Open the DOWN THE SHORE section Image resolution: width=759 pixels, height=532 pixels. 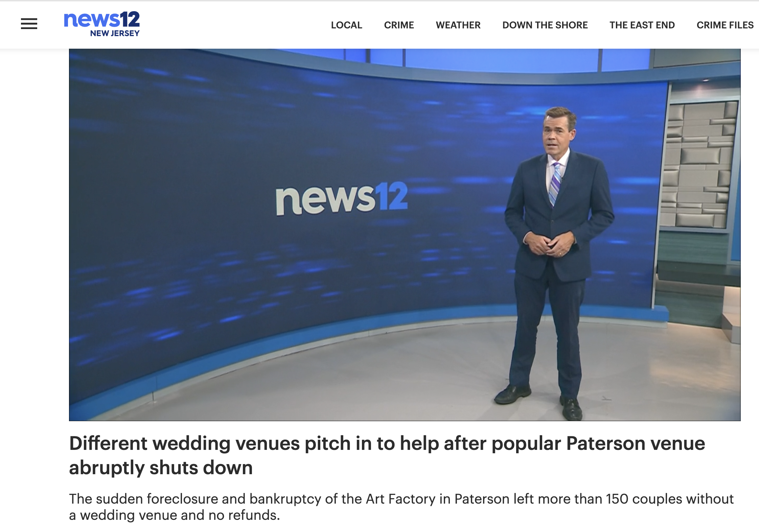(545, 25)
